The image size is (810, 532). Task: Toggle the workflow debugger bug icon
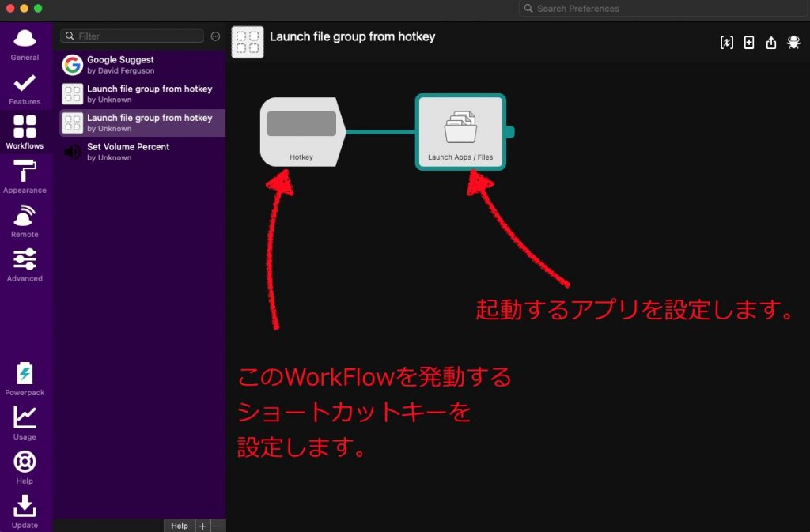pyautogui.click(x=793, y=42)
